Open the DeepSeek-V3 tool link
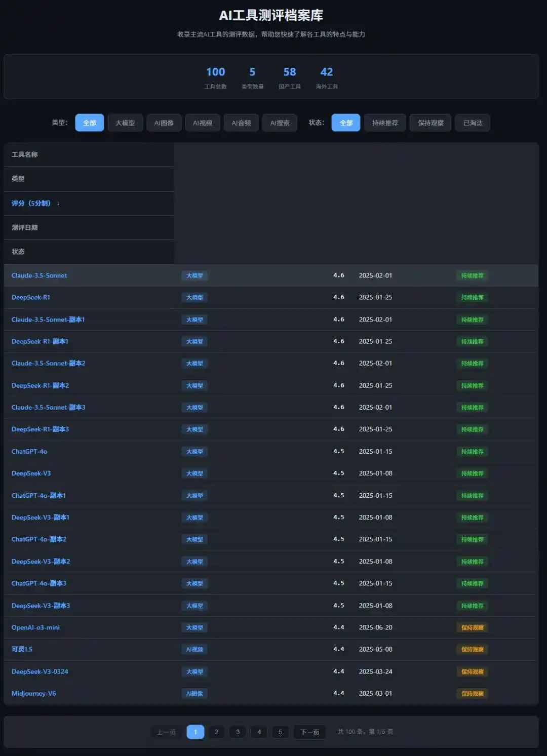 point(31,473)
